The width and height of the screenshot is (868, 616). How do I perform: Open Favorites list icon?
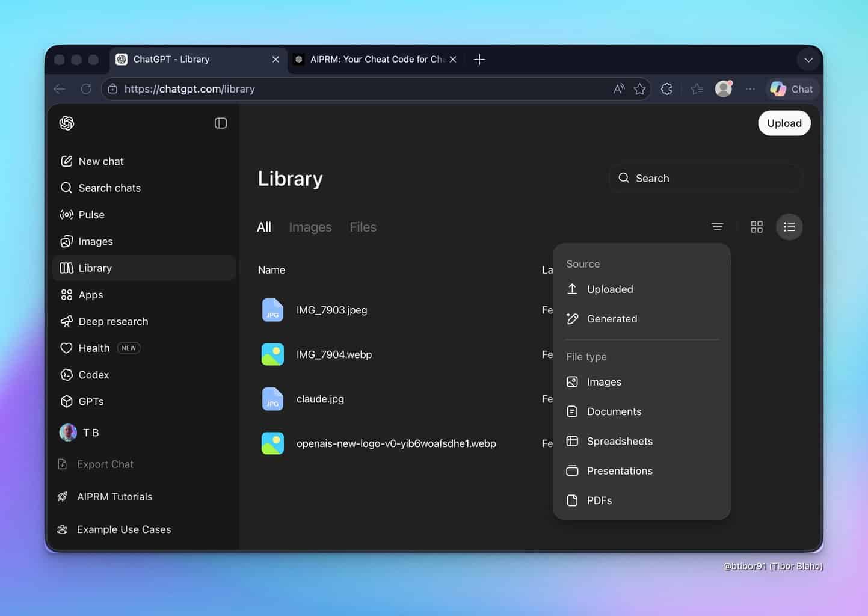pos(697,89)
